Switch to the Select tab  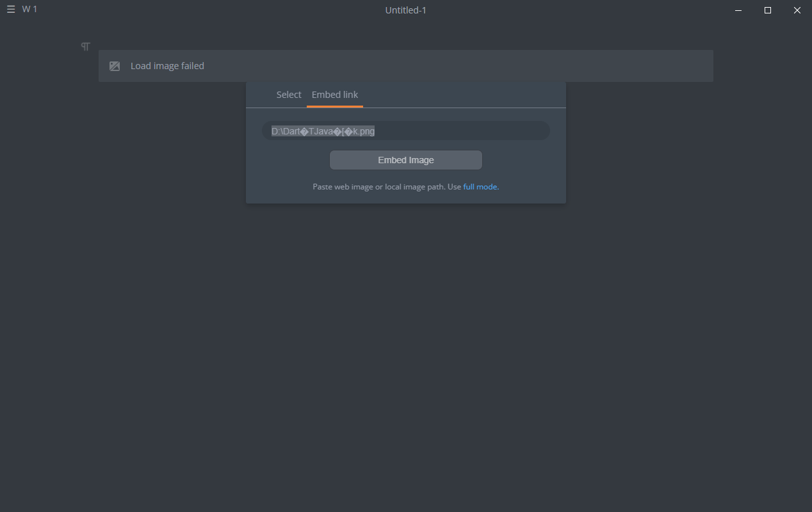288,94
